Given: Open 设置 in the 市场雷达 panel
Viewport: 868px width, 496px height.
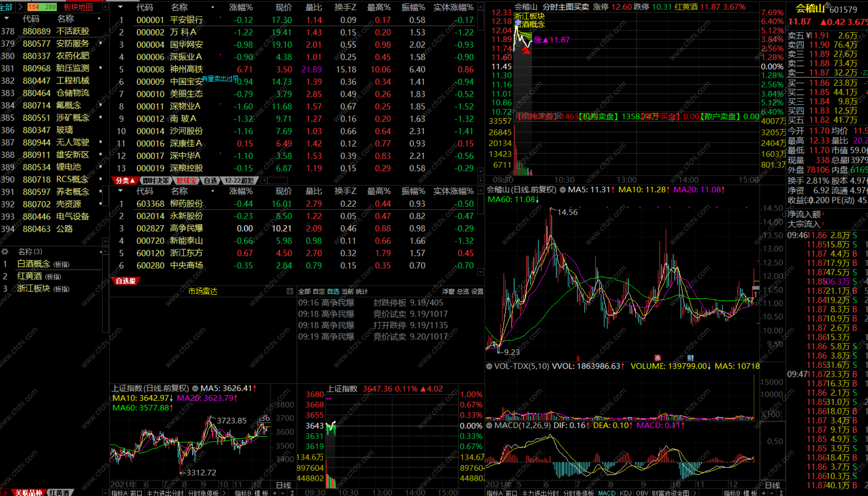Looking at the screenshot, I should pyautogui.click(x=477, y=292).
